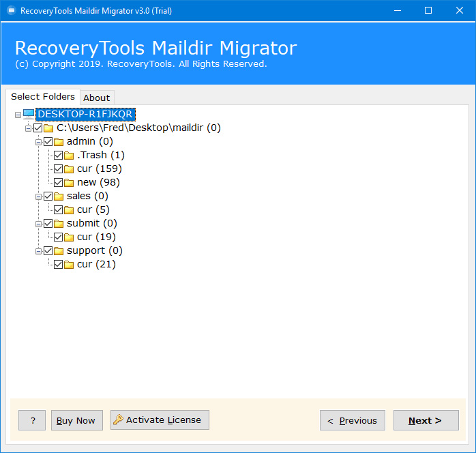The height and width of the screenshot is (453, 476).
Task: Collapse the DESKTOP-R1FJKQR root node
Action: tap(18, 115)
